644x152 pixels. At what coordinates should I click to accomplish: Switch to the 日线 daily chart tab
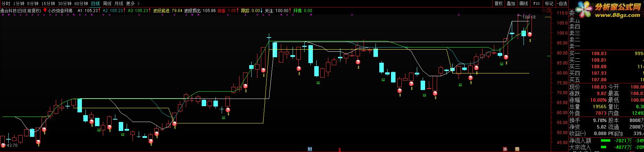coord(96,3)
